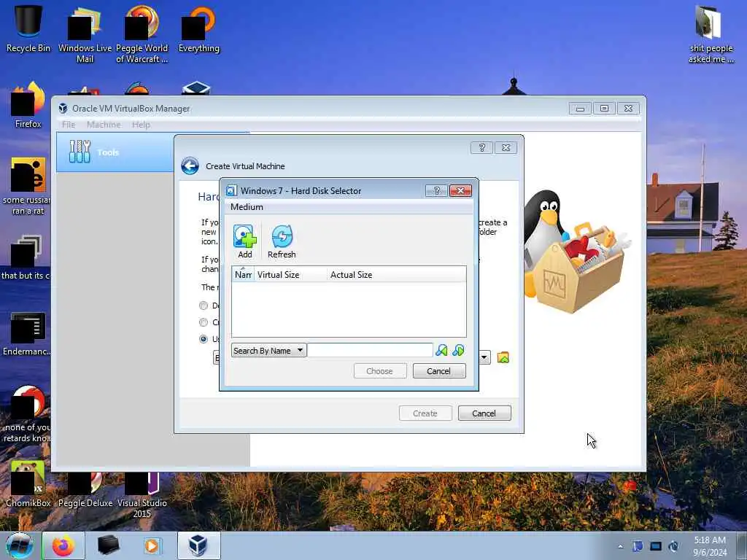This screenshot has width=747, height=560.
Task: Click the black box taskbar icon
Action: coord(108,545)
